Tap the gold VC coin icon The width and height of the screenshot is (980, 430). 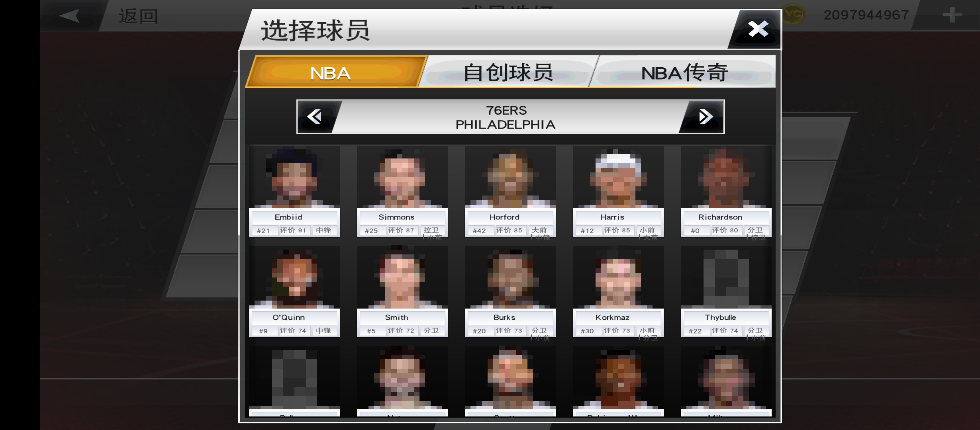coord(793,15)
